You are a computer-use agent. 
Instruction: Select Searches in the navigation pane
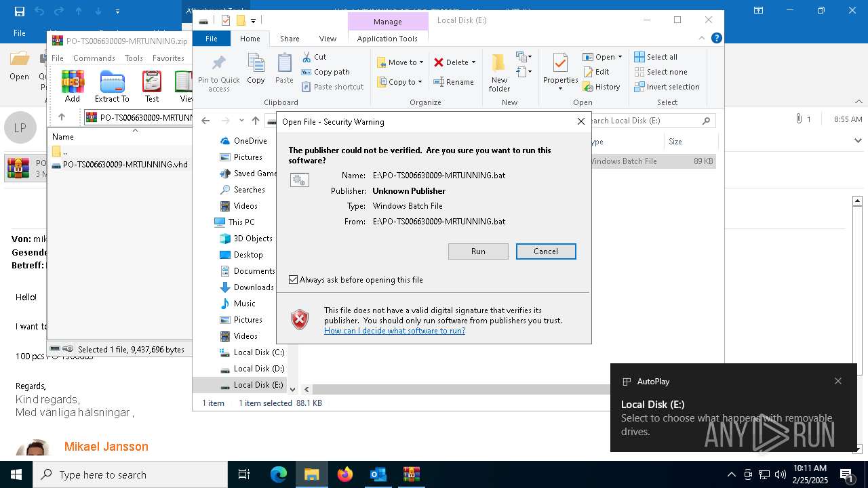pos(242,190)
